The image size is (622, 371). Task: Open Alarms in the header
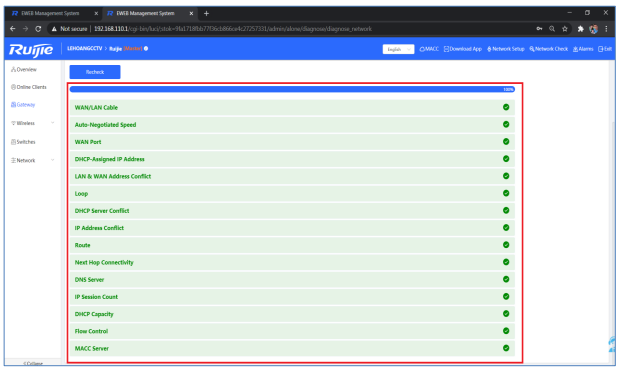[x=583, y=49]
